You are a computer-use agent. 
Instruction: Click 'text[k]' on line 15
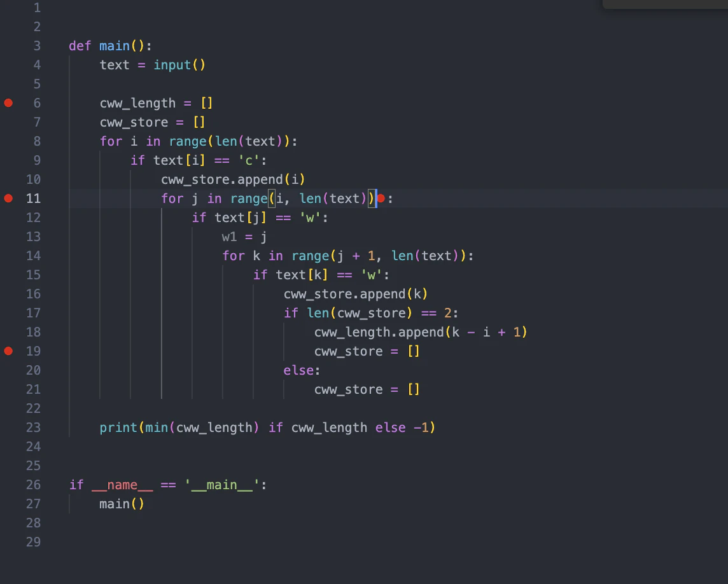[302, 275]
